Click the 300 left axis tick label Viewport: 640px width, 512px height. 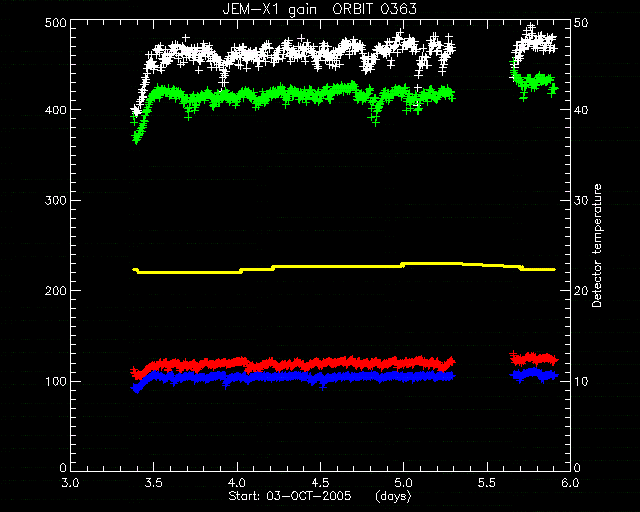point(55,200)
